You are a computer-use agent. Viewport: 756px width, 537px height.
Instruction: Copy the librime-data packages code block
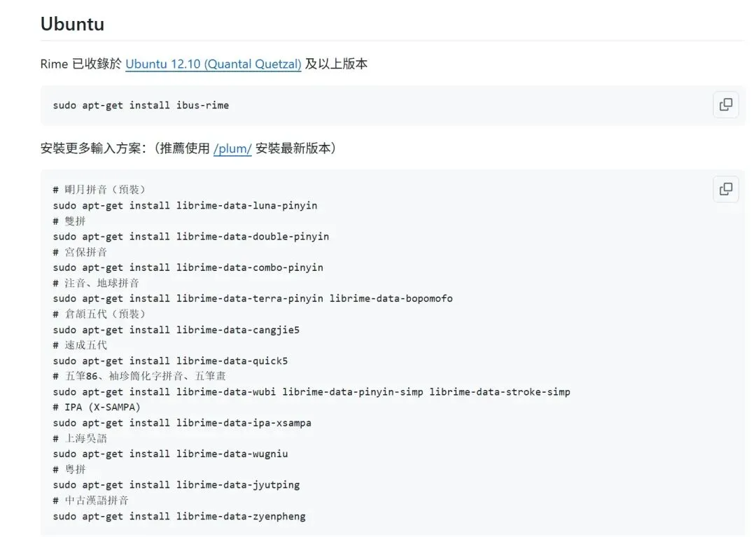726,189
